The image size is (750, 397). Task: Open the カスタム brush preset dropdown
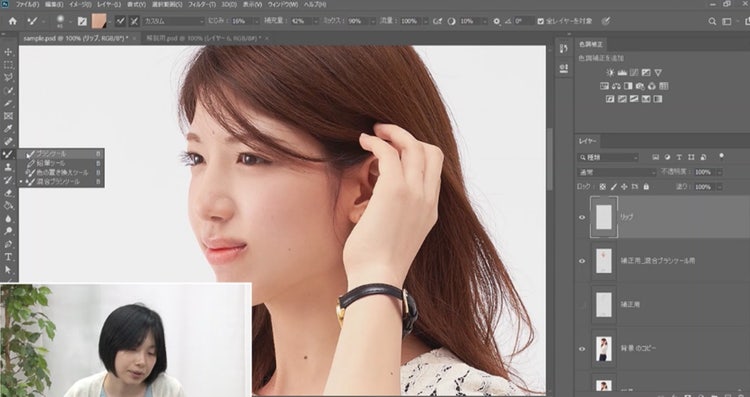coord(174,21)
